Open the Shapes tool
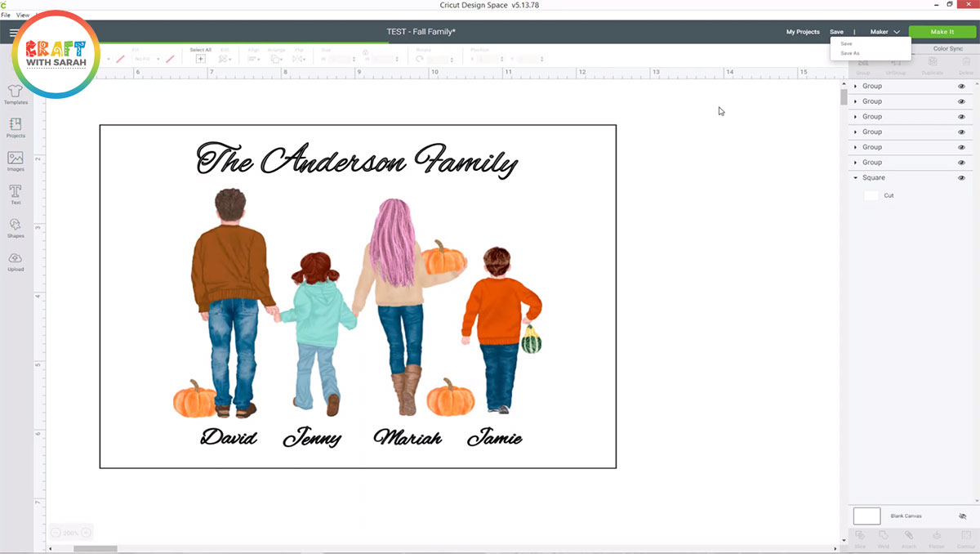 coord(16,227)
